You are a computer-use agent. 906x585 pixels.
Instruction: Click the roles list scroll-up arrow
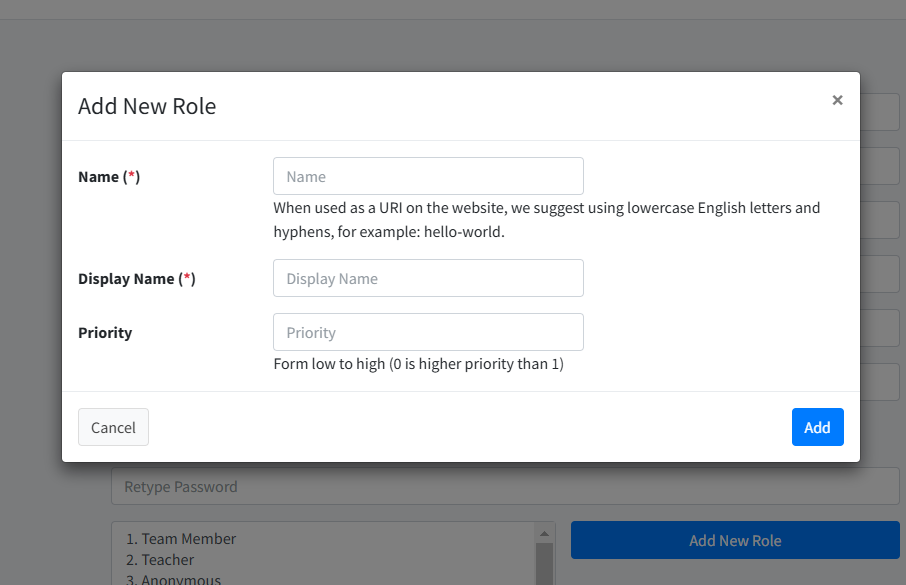[545, 532]
